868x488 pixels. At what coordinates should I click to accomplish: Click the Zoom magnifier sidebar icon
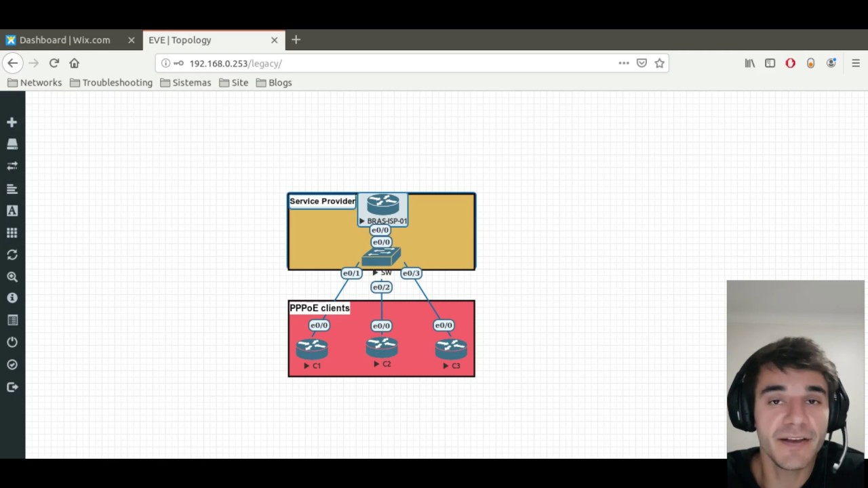click(x=12, y=277)
